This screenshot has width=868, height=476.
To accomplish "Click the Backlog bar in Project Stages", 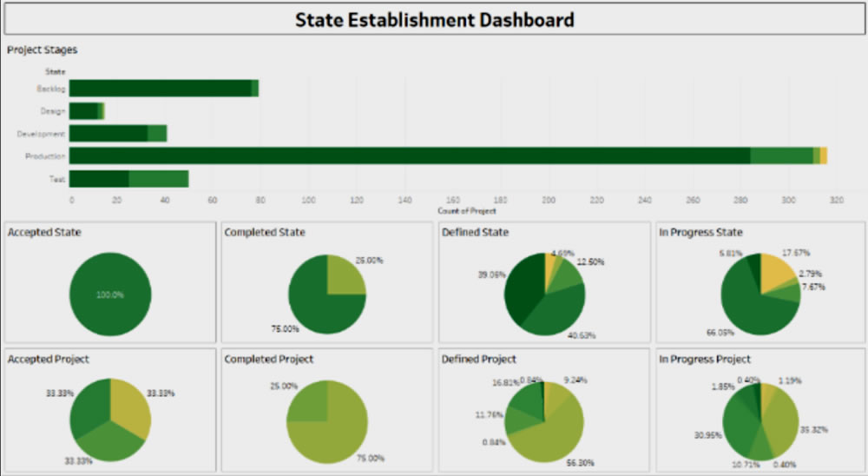I will 160,89.
